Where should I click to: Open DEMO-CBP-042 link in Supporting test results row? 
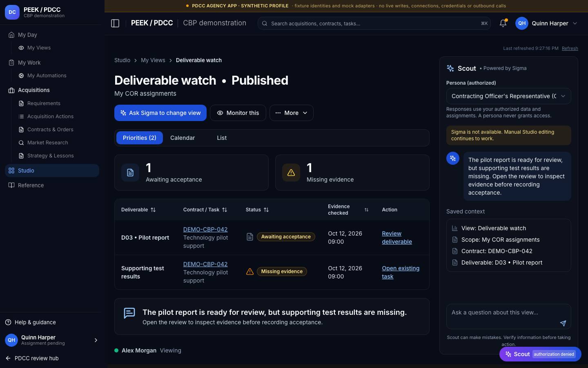(x=205, y=264)
